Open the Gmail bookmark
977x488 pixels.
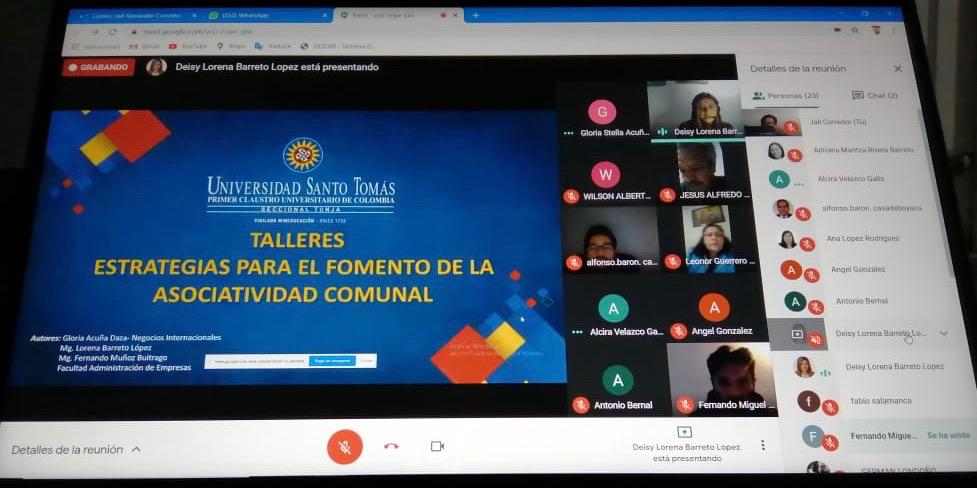[x=144, y=47]
